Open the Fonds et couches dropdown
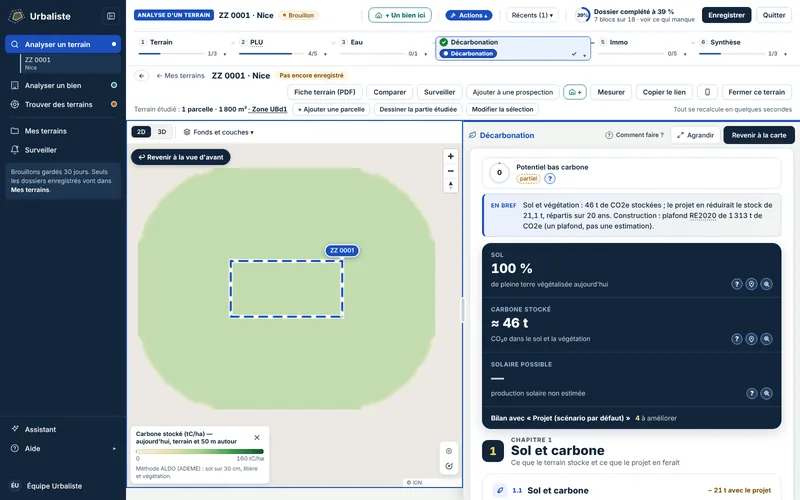 pyautogui.click(x=218, y=132)
